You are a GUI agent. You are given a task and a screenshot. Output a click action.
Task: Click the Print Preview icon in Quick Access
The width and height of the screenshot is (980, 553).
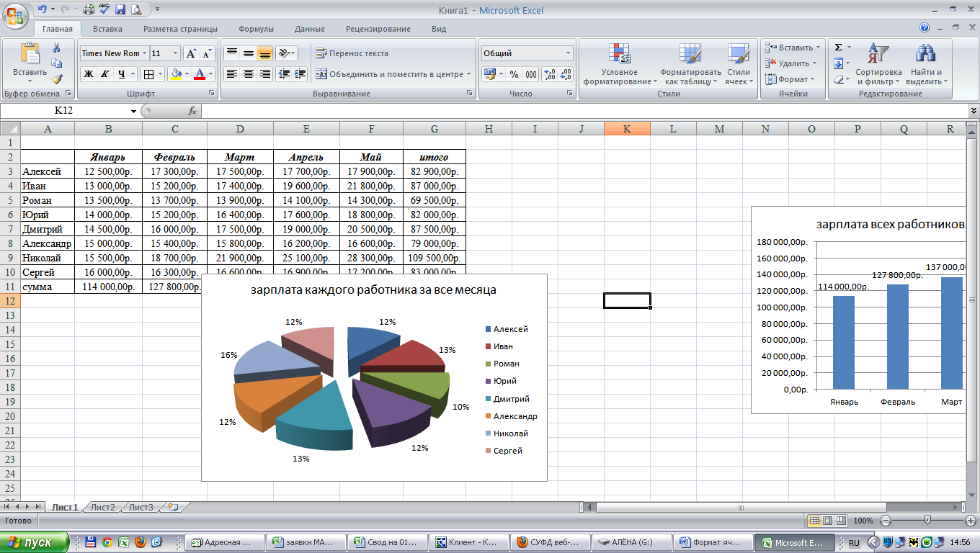[x=135, y=10]
